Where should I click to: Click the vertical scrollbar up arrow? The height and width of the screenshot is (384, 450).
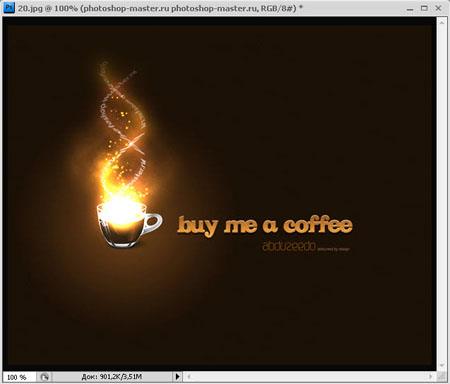(442, 23)
